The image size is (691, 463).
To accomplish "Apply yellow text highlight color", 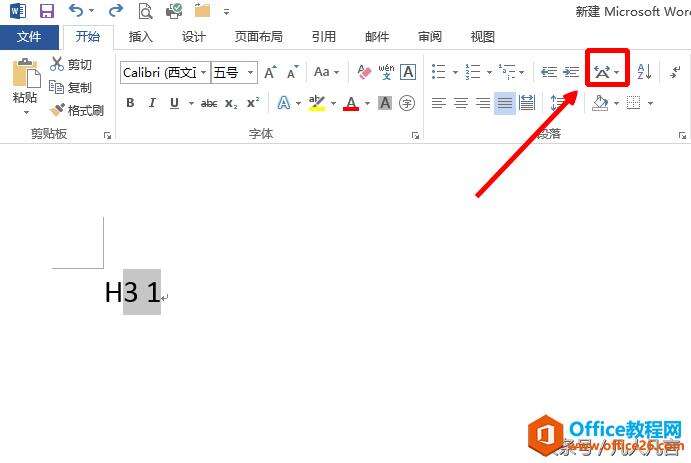I will [316, 103].
